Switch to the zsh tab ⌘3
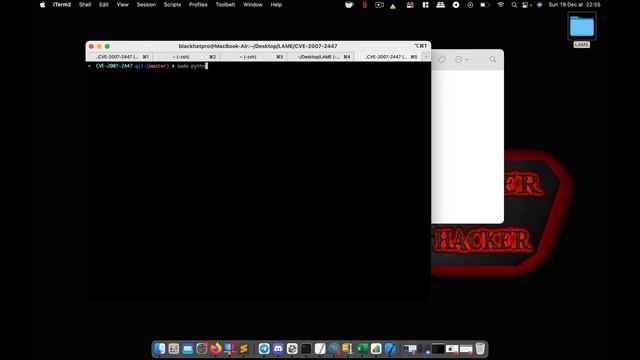 click(253, 57)
